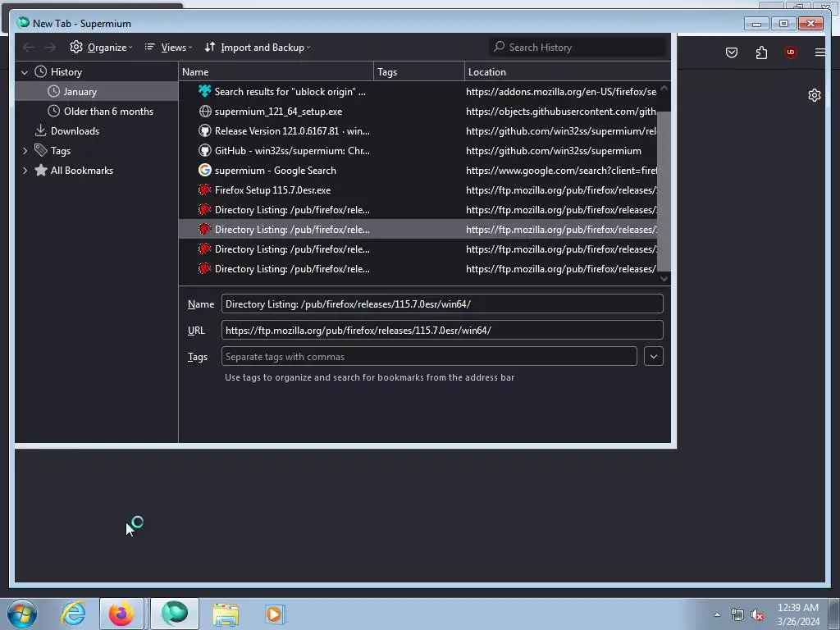
Task: Click globe icon beside supermium_121_64_setup.exe
Action: pyautogui.click(x=204, y=112)
